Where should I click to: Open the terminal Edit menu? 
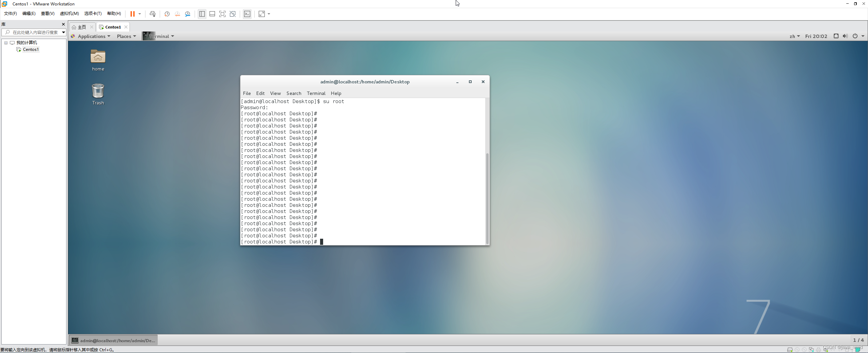click(x=260, y=93)
